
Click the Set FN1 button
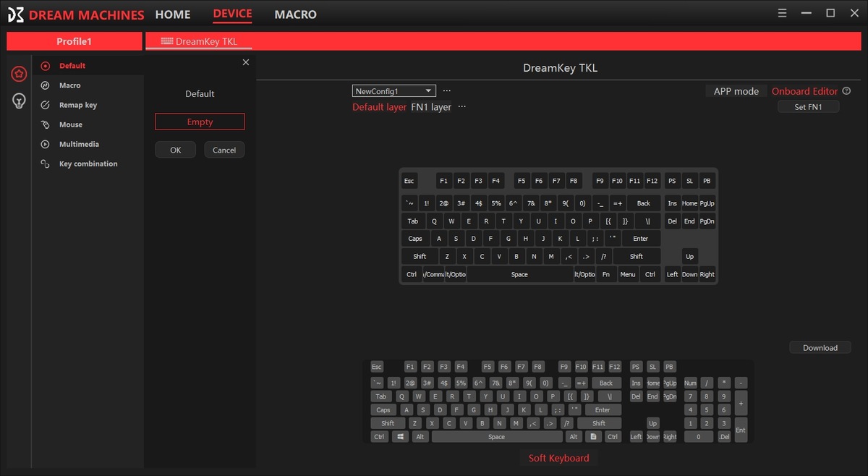click(x=809, y=107)
